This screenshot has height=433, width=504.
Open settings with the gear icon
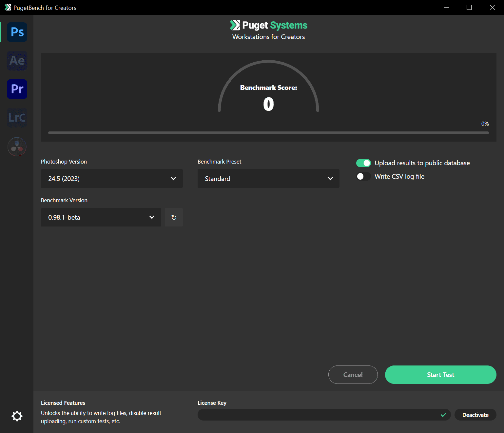(17, 416)
